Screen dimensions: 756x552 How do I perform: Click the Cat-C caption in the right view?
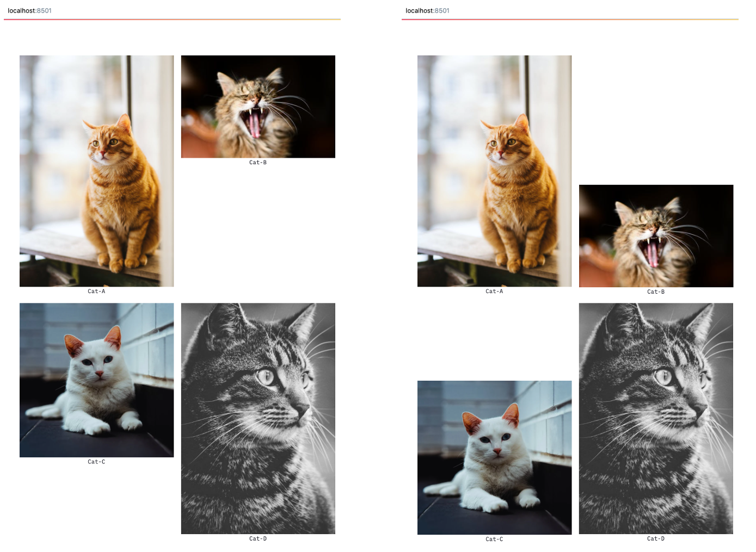tap(494, 538)
